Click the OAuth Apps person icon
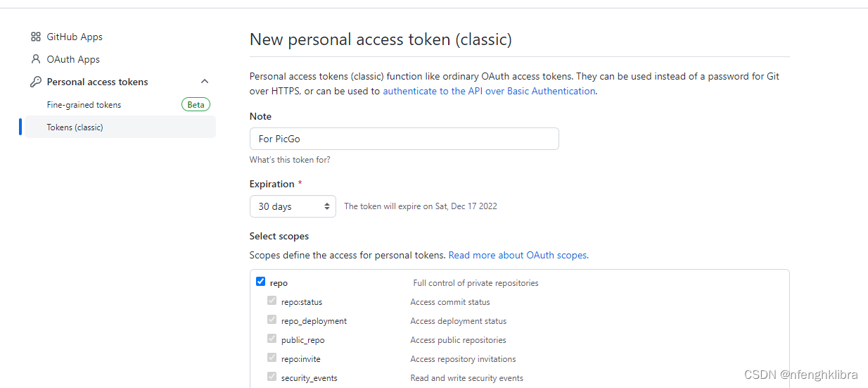868x388 pixels. click(36, 59)
